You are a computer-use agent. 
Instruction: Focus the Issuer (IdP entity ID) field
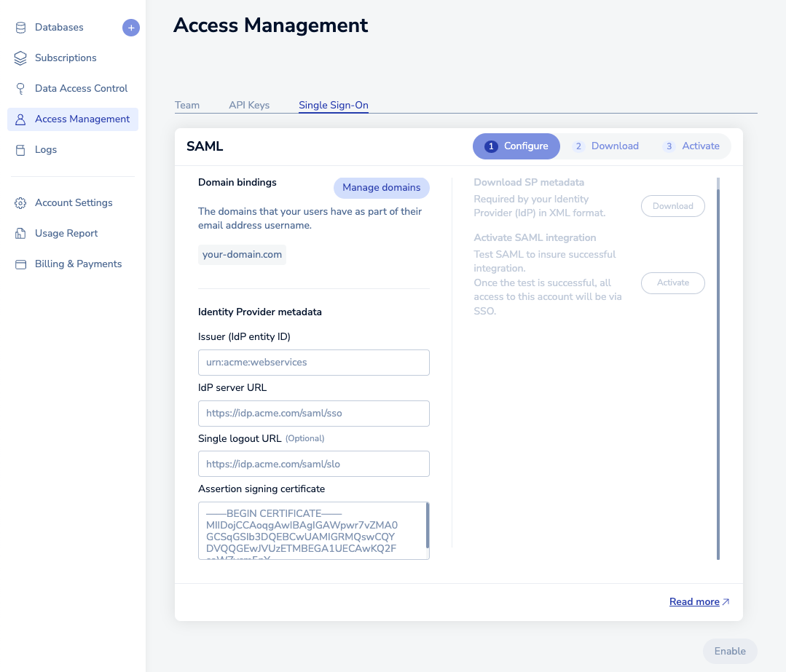click(313, 363)
